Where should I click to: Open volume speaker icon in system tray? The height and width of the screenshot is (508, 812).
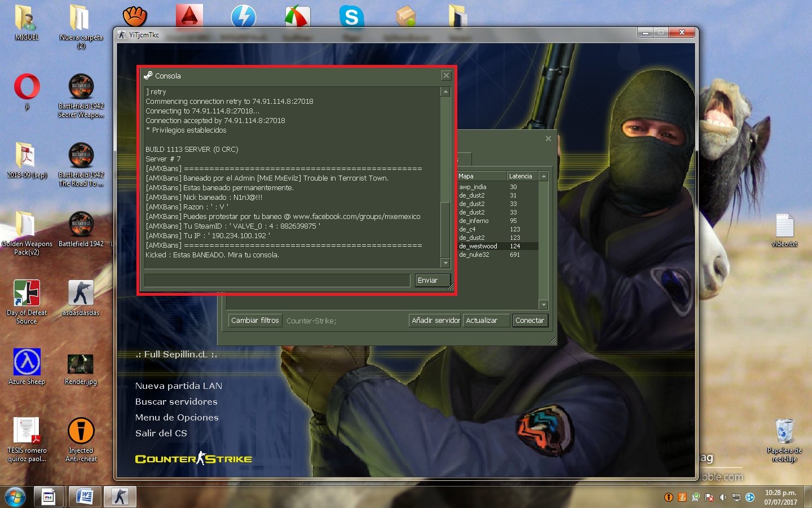tap(723, 497)
